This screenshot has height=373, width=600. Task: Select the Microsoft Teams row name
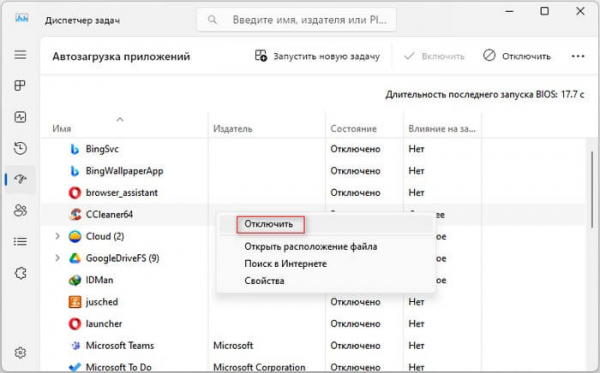(120, 345)
